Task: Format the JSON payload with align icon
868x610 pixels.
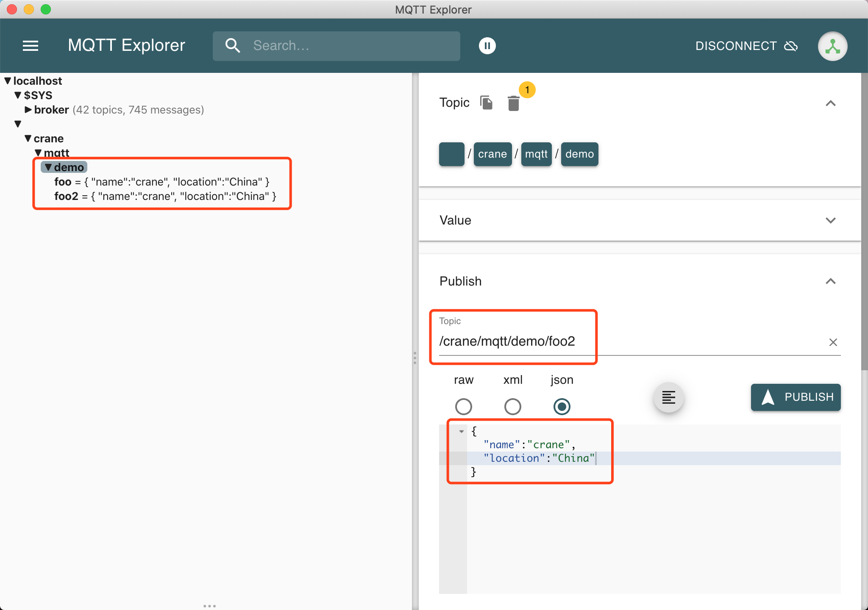Action: [668, 397]
